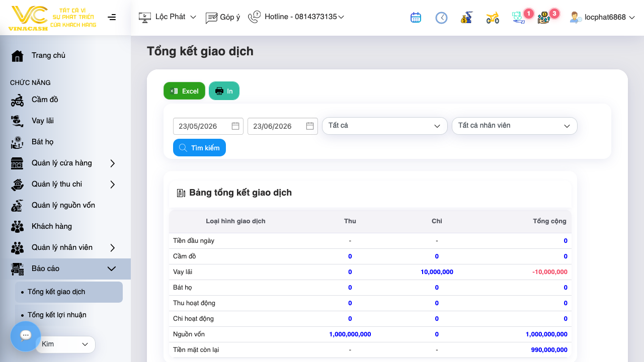Image resolution: width=644 pixels, height=362 pixels.
Task: Expand the Hotline dropdown arrow
Action: click(x=341, y=17)
